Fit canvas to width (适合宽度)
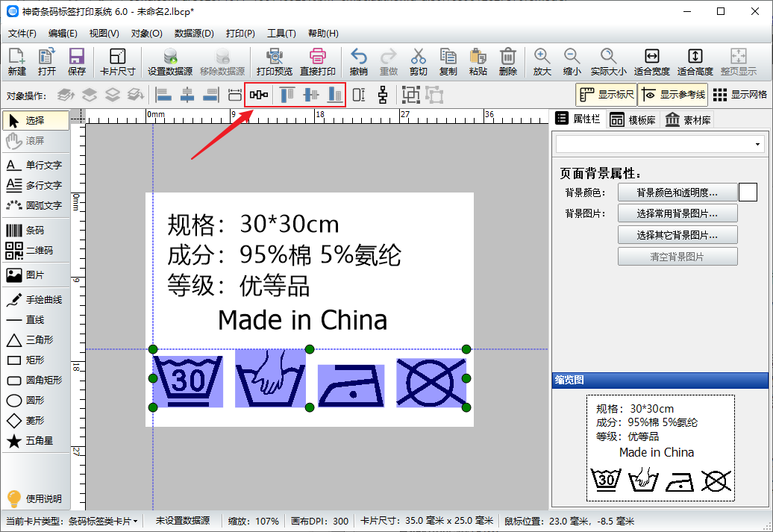The image size is (773, 532). [651, 62]
